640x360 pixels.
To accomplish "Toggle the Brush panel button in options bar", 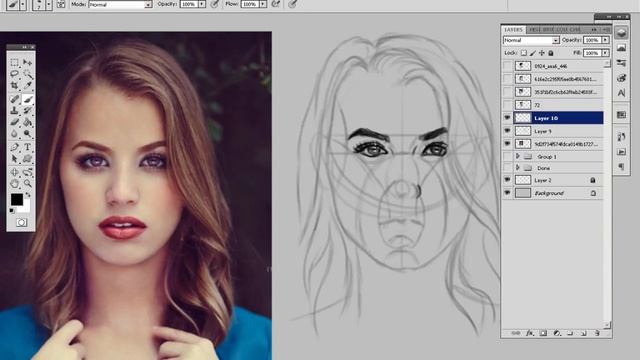I will point(61,4).
